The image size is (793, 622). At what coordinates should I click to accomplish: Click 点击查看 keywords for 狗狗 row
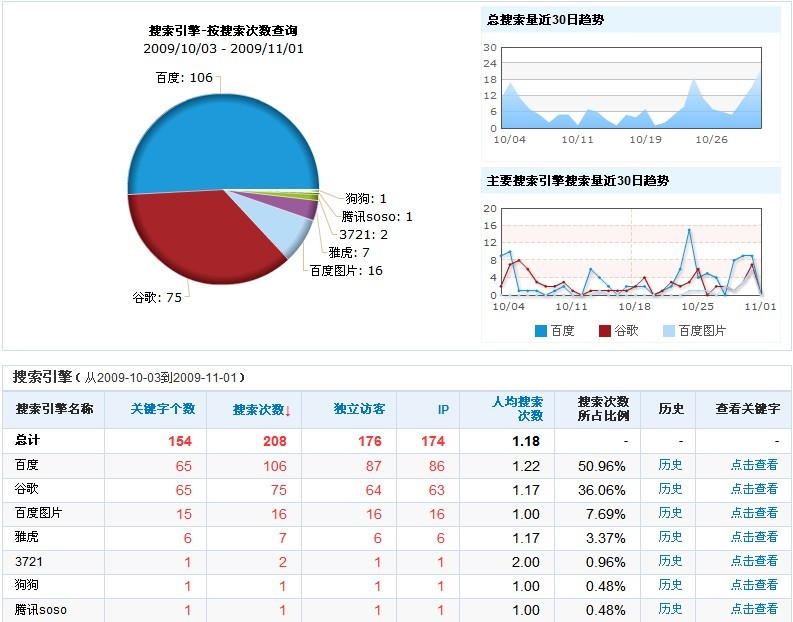[x=753, y=585]
